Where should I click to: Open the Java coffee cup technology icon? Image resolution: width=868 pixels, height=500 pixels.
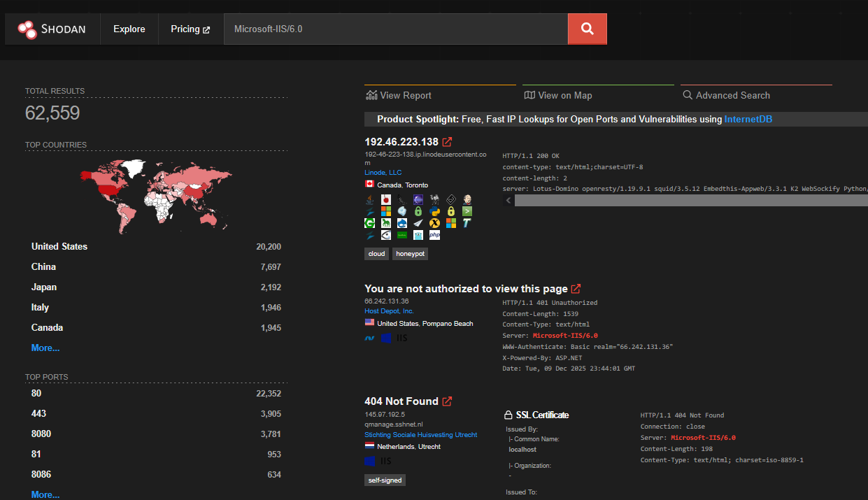(x=369, y=199)
